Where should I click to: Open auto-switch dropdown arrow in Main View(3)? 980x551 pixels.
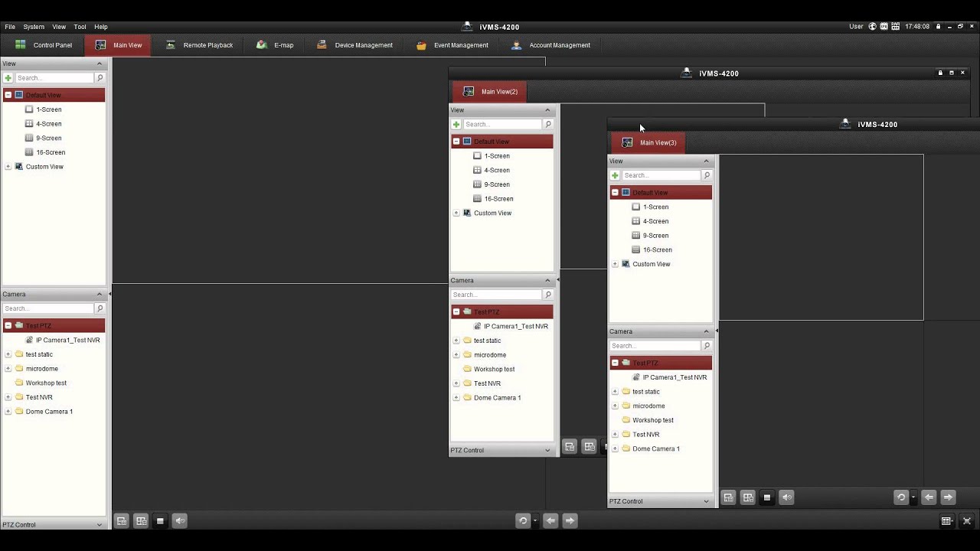tap(913, 497)
